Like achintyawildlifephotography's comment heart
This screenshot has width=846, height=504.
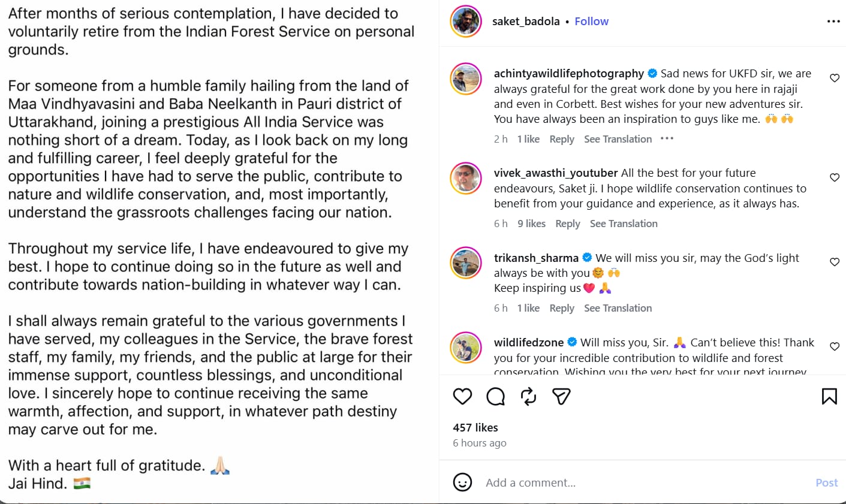tap(834, 78)
